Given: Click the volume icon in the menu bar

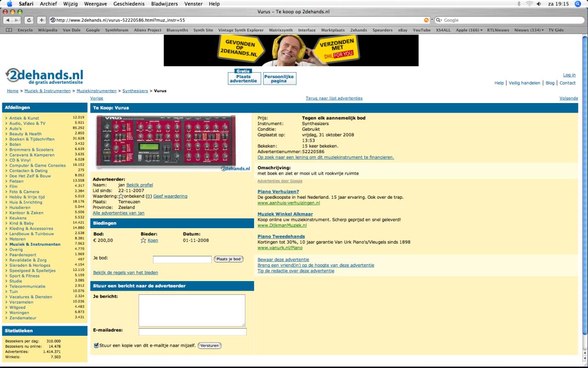Looking at the screenshot, I should point(539,4).
